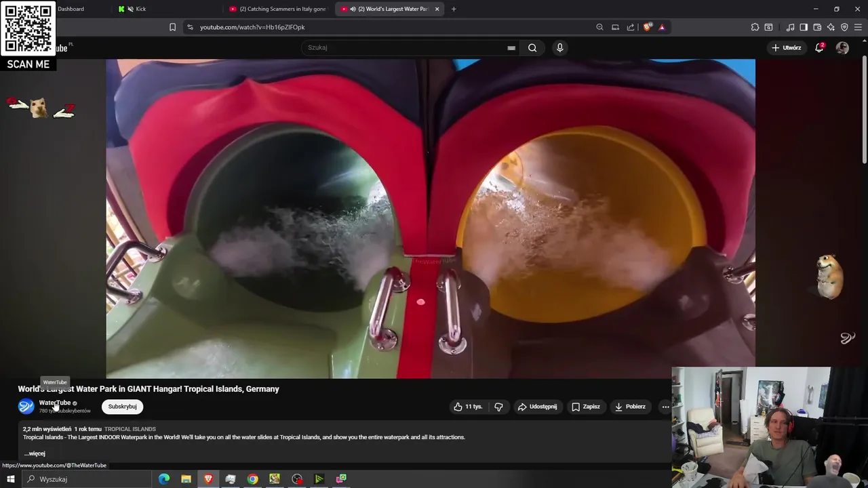Open the Brave Shields lion icon
Viewport: 868px width, 488px height.
pyautogui.click(x=648, y=27)
